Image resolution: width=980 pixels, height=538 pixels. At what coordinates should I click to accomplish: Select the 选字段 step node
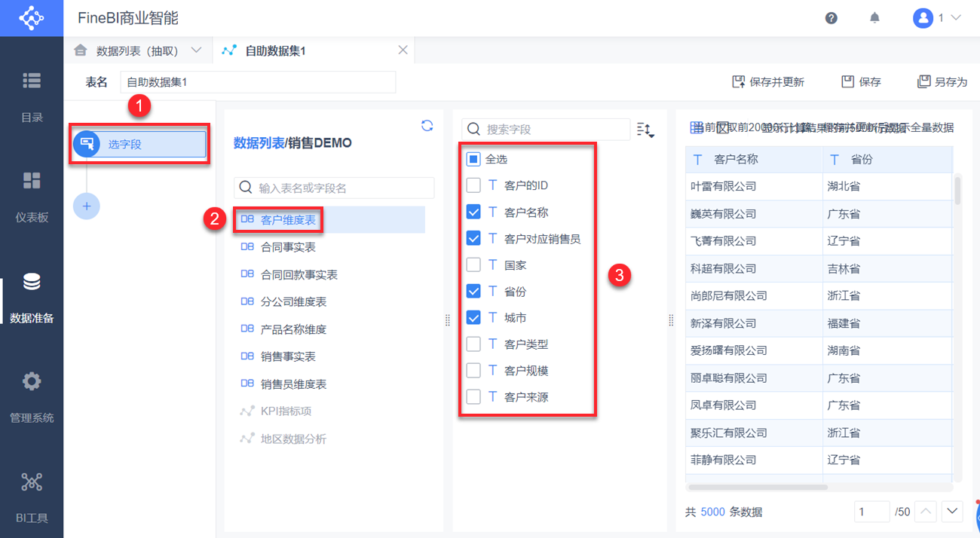[x=139, y=144]
